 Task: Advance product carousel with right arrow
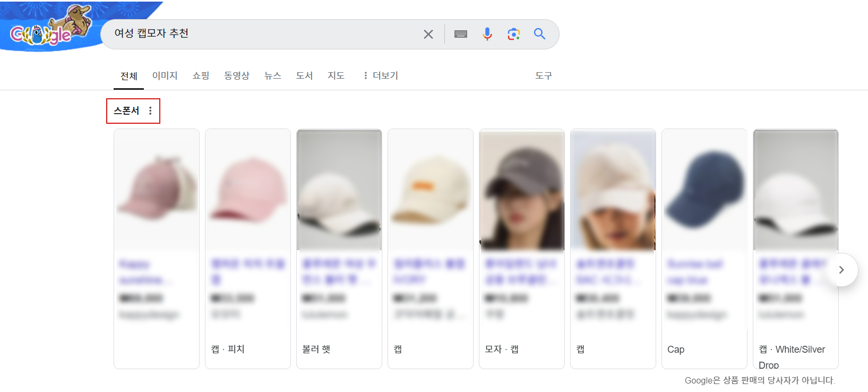click(841, 270)
